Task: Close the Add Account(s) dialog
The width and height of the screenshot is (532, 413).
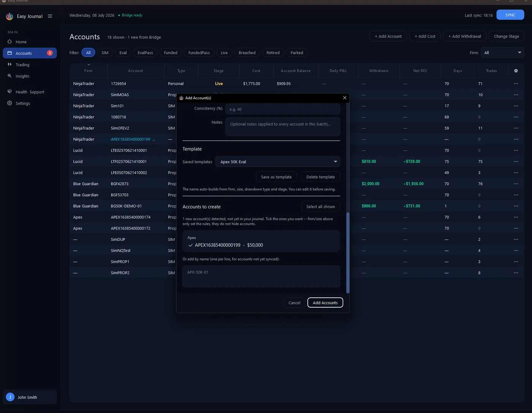Action: (x=345, y=98)
